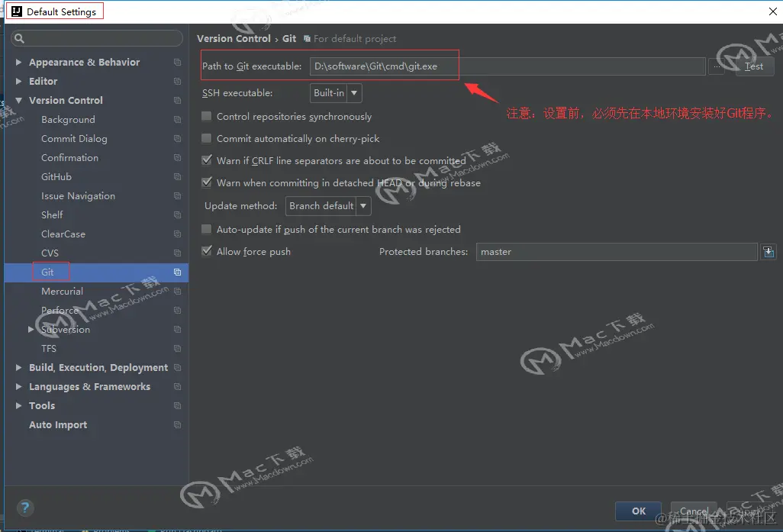Open the Commit Dialog settings page
This screenshot has height=532, width=783.
(x=74, y=138)
